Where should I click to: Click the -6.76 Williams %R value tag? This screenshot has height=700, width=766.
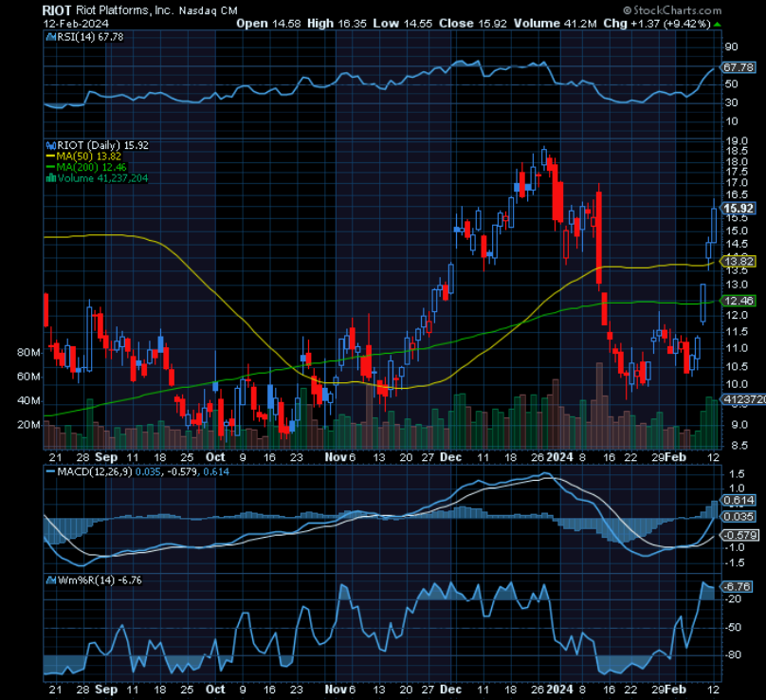tap(739, 586)
